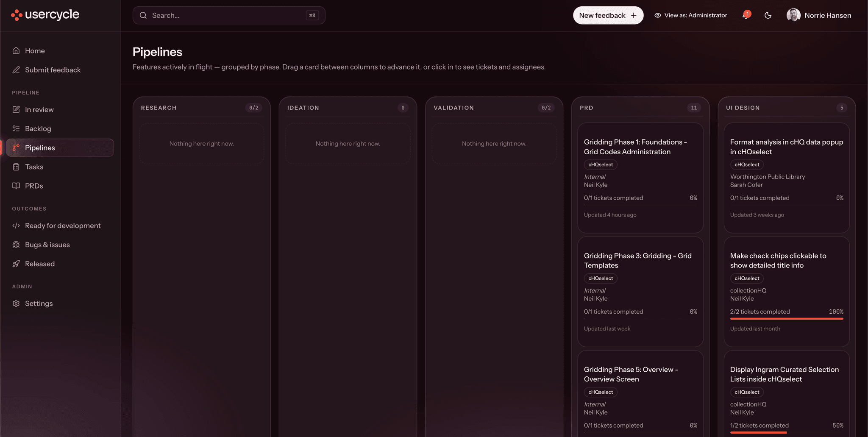Click the PRDs book icon
This screenshot has height=437, width=868.
pyautogui.click(x=16, y=186)
